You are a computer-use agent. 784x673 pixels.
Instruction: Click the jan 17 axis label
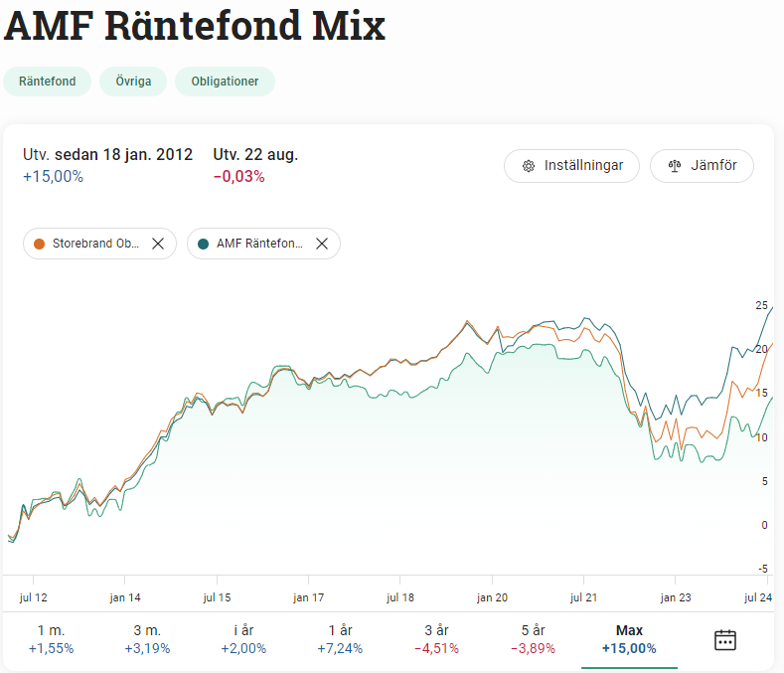[308, 597]
